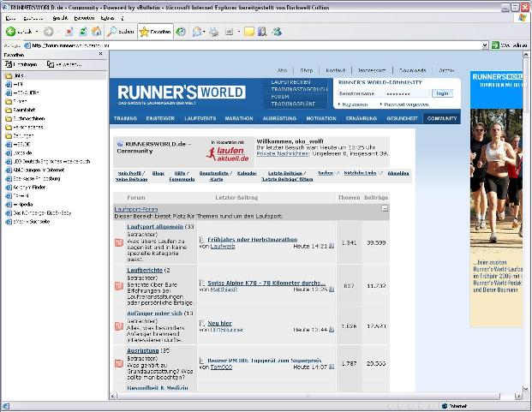Toggle the Favoriten star toolbar button
The width and height of the screenshot is (532, 412).
(x=156, y=32)
